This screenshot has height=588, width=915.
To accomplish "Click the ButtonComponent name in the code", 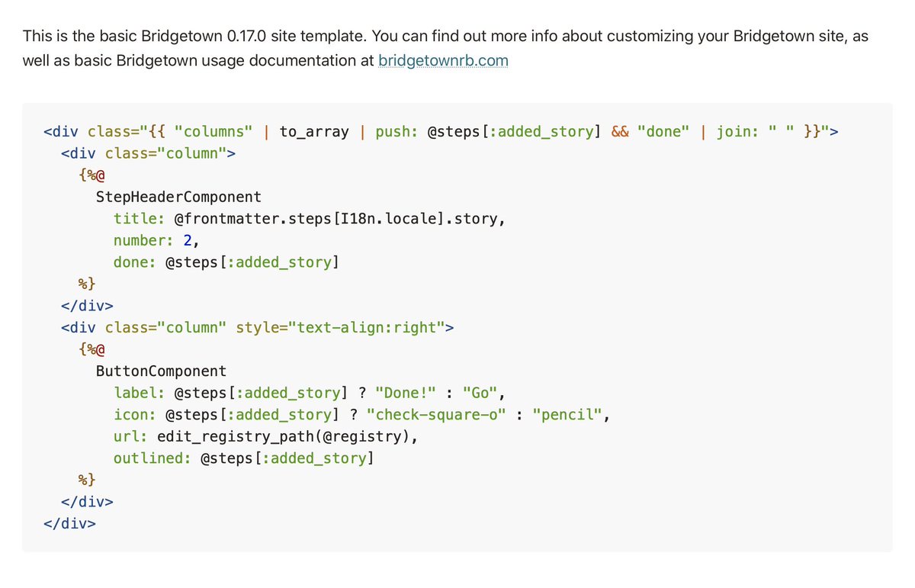I will pyautogui.click(x=161, y=371).
